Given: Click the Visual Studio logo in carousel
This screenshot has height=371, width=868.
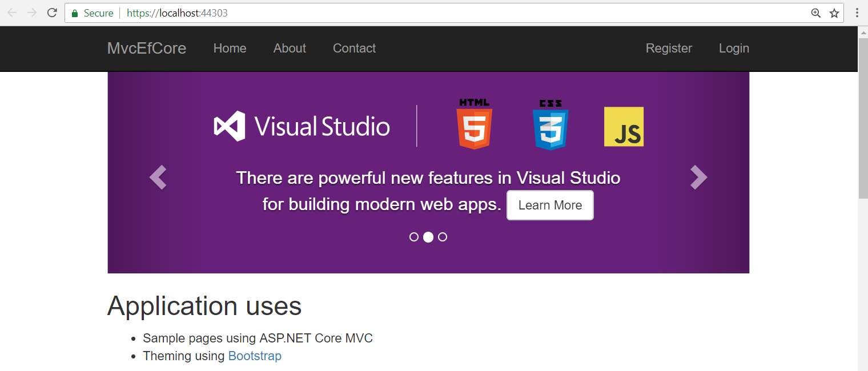Looking at the screenshot, I should pyautogui.click(x=302, y=126).
